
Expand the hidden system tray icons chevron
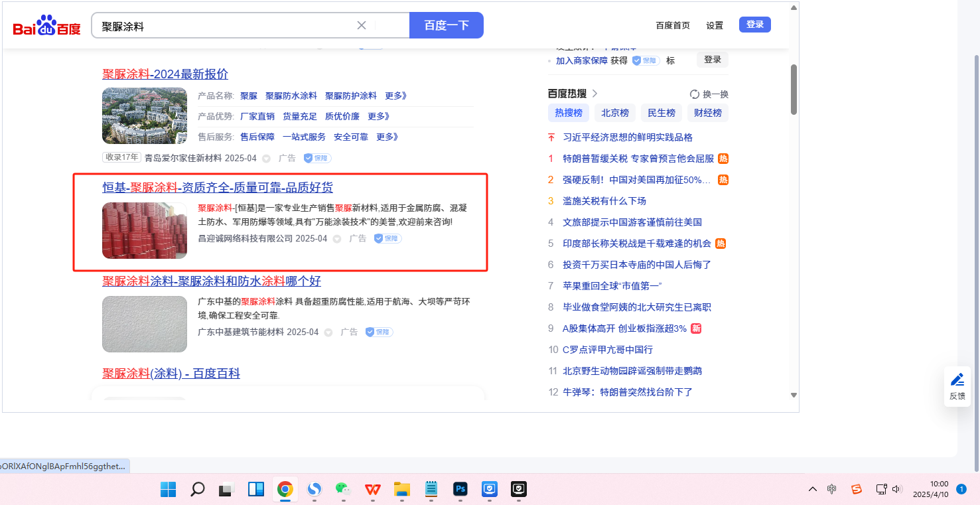[812, 490]
